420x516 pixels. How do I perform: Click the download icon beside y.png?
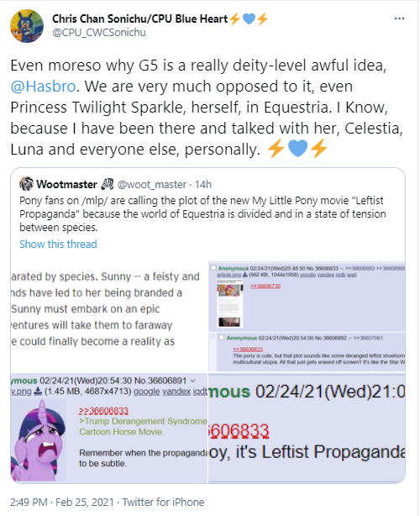coord(38,391)
